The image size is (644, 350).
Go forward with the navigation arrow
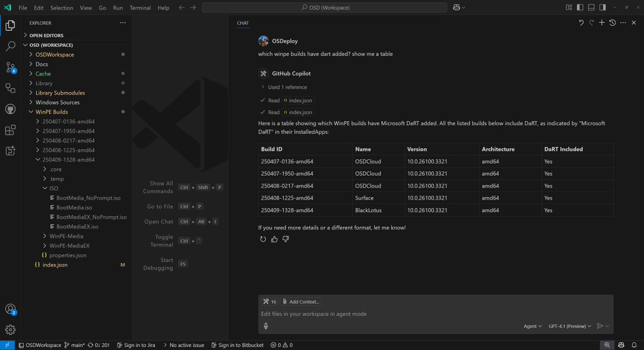[193, 8]
